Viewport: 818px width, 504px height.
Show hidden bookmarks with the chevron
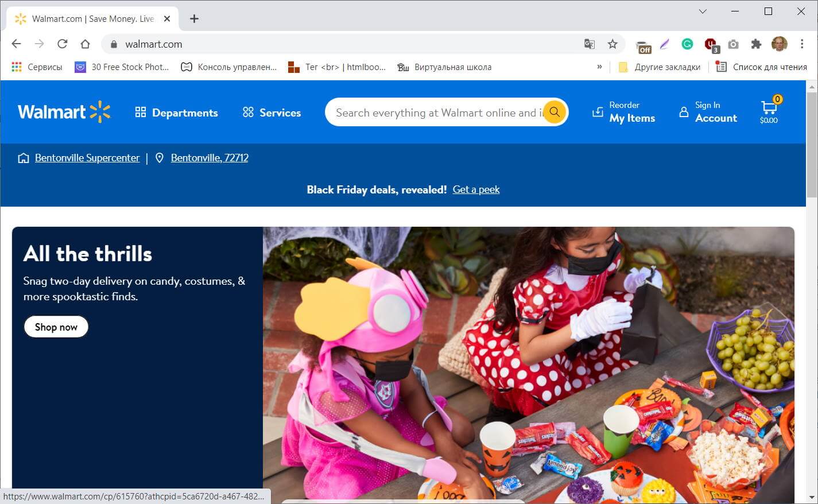coord(599,67)
